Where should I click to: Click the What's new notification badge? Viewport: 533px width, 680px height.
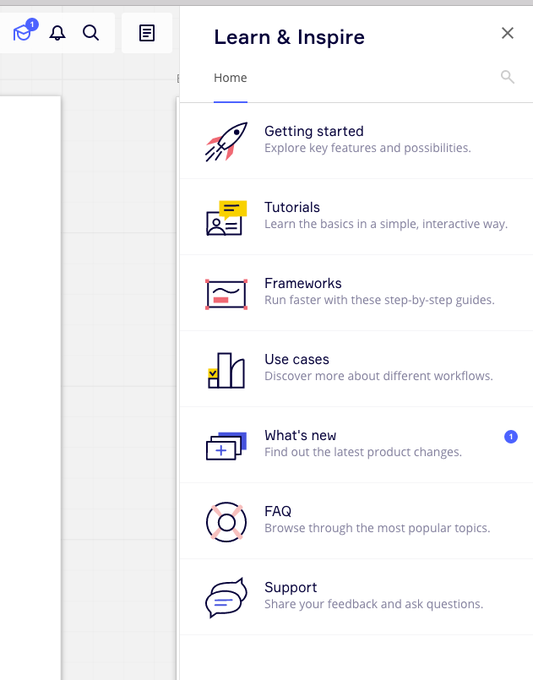(511, 437)
